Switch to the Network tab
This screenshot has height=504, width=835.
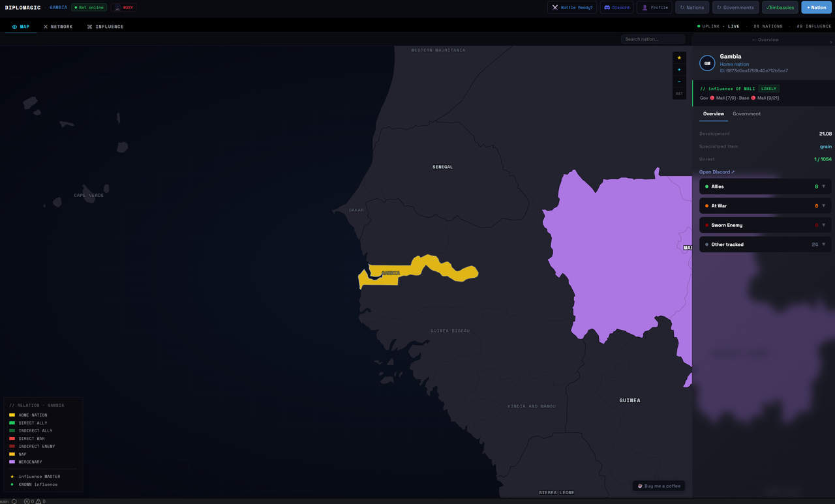coord(58,27)
